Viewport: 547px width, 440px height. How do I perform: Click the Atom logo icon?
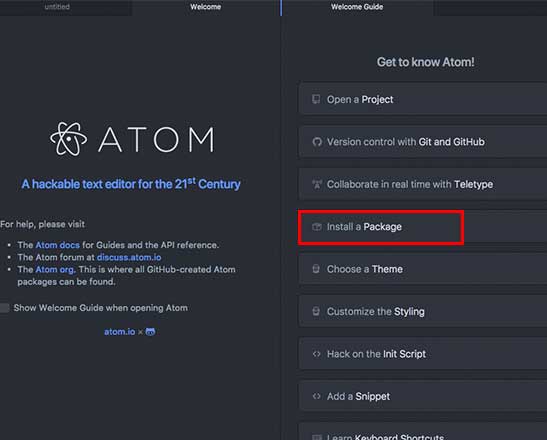click(69, 139)
